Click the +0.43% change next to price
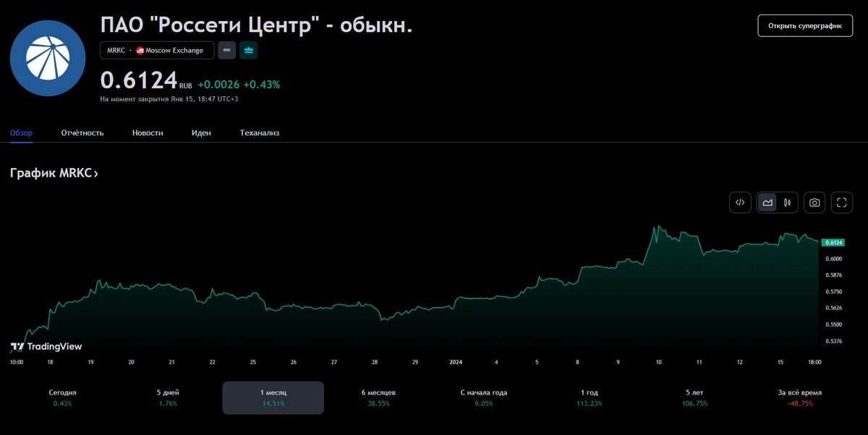This screenshot has width=868, height=435. (x=262, y=84)
